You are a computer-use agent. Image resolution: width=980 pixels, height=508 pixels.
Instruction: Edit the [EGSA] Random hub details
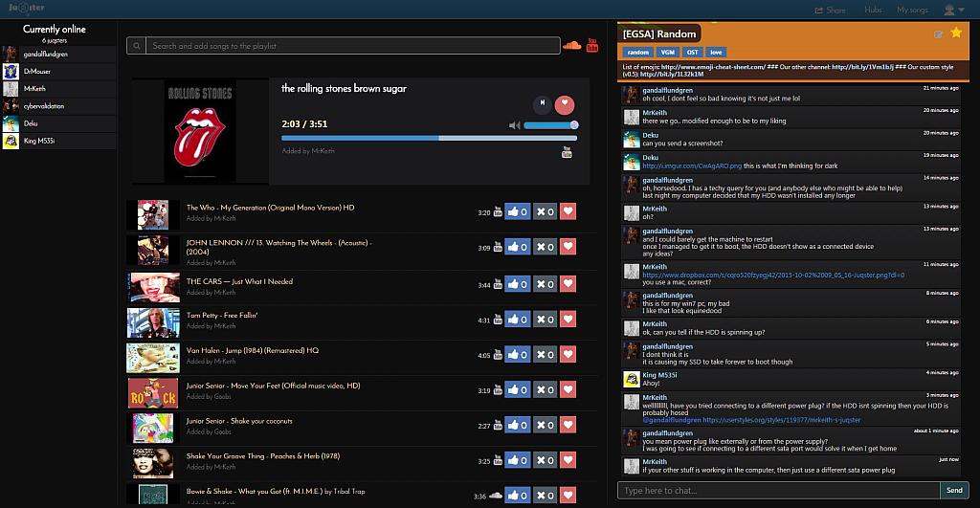point(938,34)
